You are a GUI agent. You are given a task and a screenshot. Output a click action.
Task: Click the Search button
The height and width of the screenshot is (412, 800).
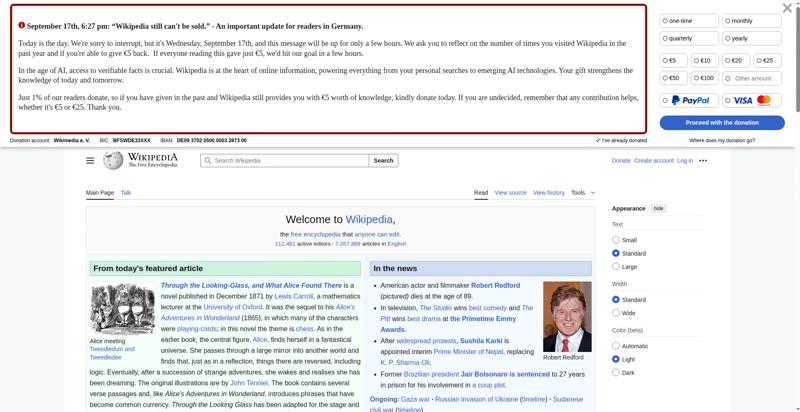pos(383,161)
